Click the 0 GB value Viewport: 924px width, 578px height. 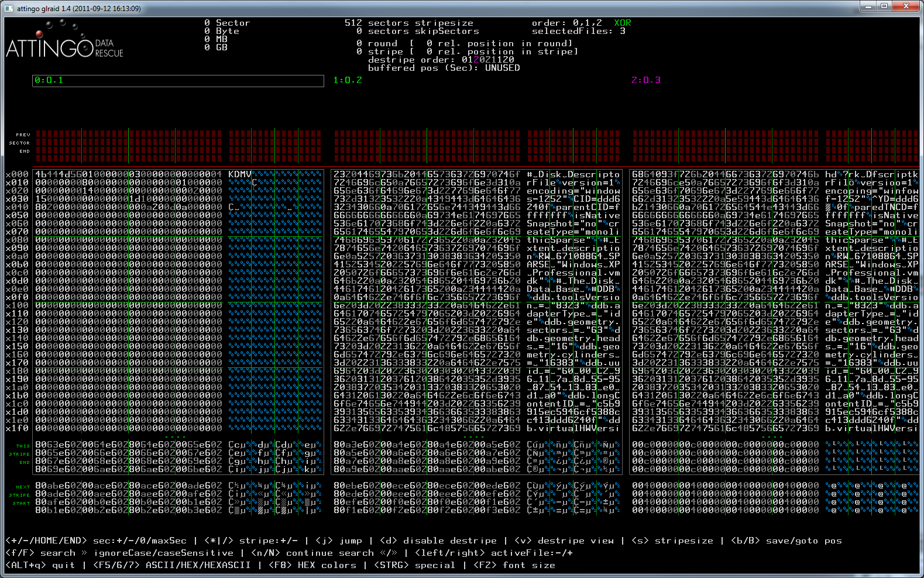click(216, 47)
